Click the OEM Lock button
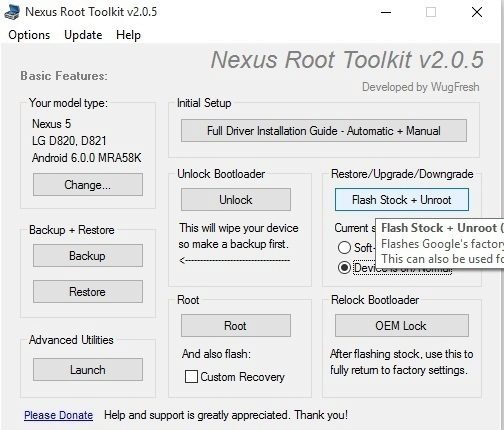The height and width of the screenshot is (430, 504). coord(402,326)
